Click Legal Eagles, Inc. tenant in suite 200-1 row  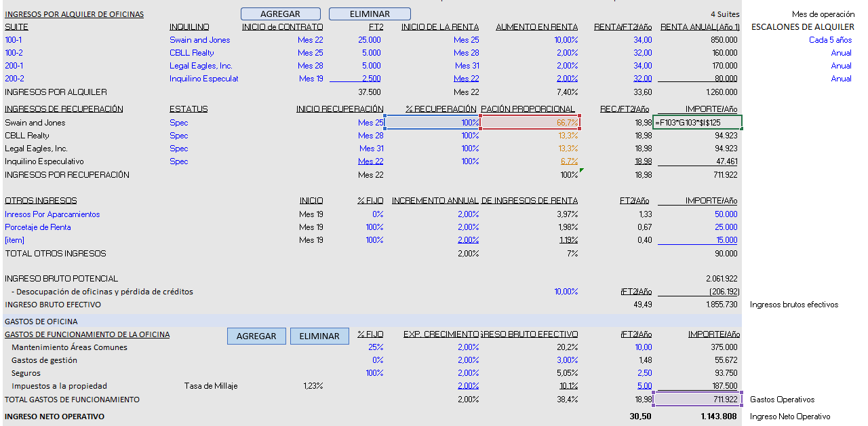201,66
